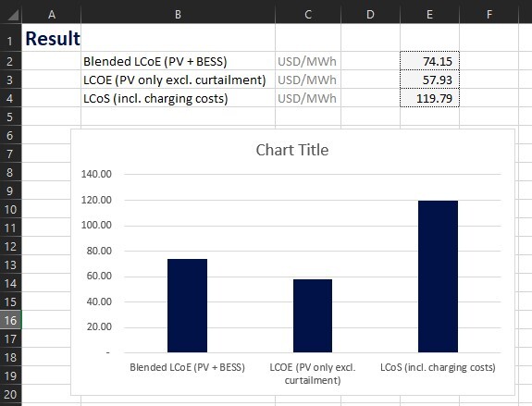The height and width of the screenshot is (406, 532).
Task: Click the 20.00 axis label
Action: point(99,326)
